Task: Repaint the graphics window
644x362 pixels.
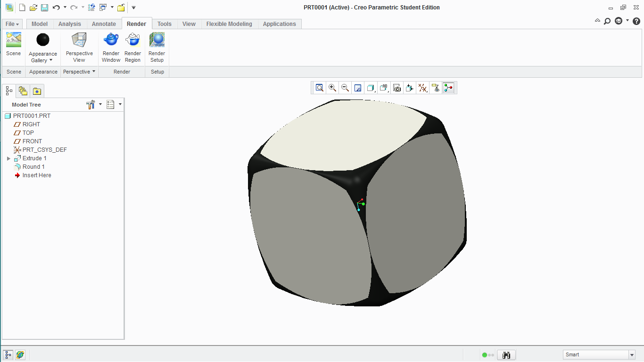Action: pos(358,88)
